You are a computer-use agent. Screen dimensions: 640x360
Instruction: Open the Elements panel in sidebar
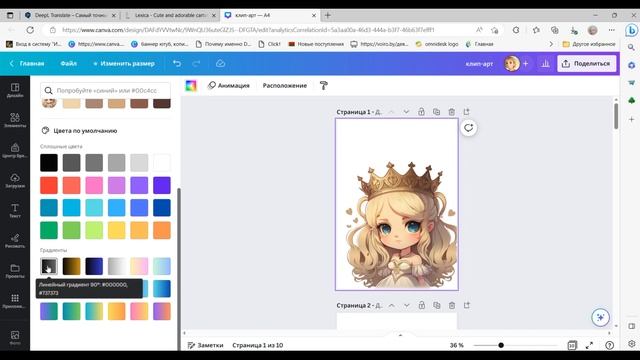coord(15,120)
